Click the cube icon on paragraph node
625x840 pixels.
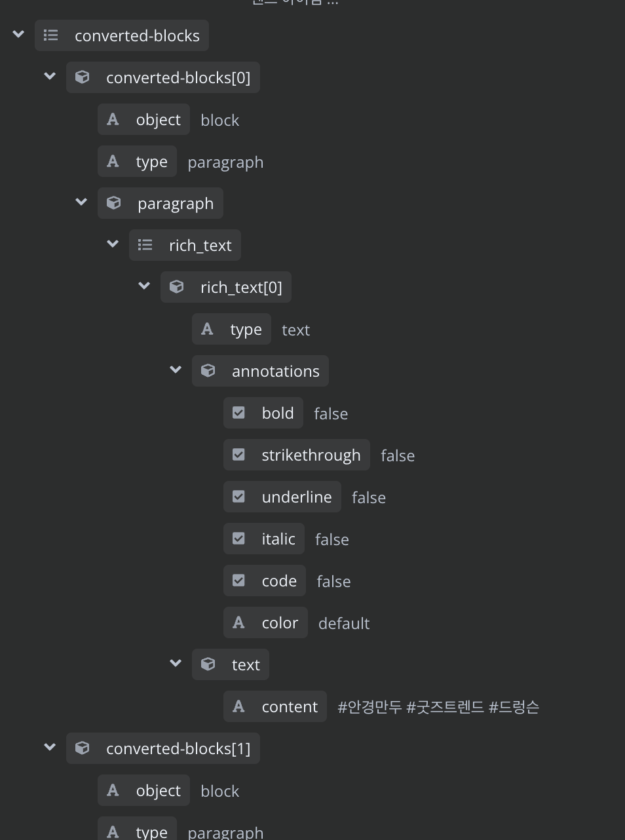point(114,203)
